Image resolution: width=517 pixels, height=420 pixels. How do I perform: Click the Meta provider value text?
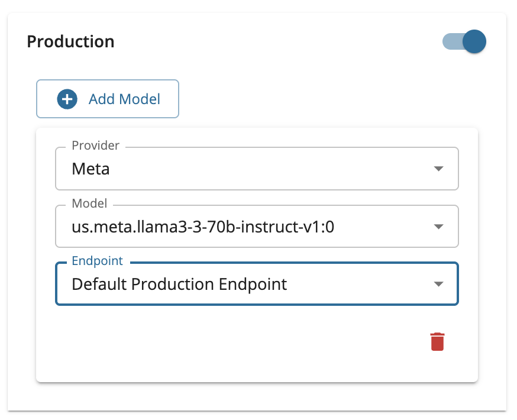(91, 169)
